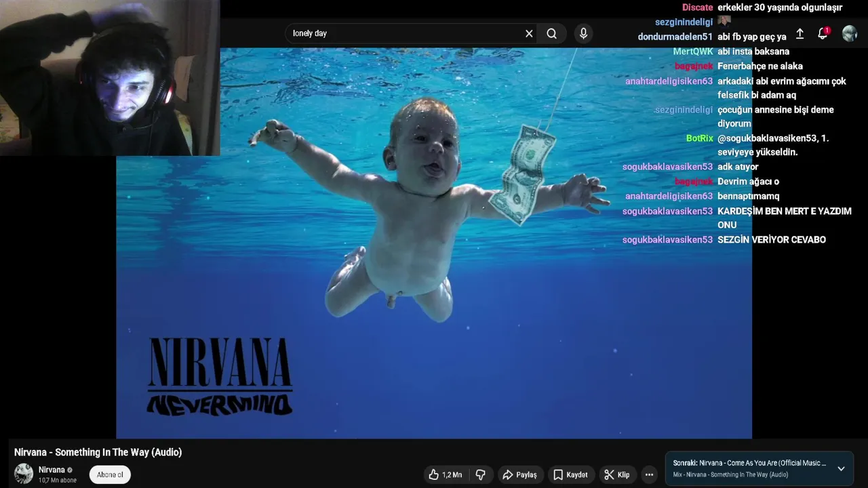This screenshot has height=488, width=868.
Task: Click chat message "Fenerbahçe ne alaka"
Action: click(760, 66)
